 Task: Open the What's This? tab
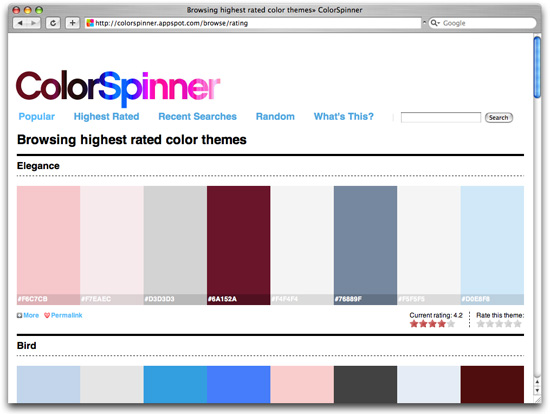click(x=344, y=116)
